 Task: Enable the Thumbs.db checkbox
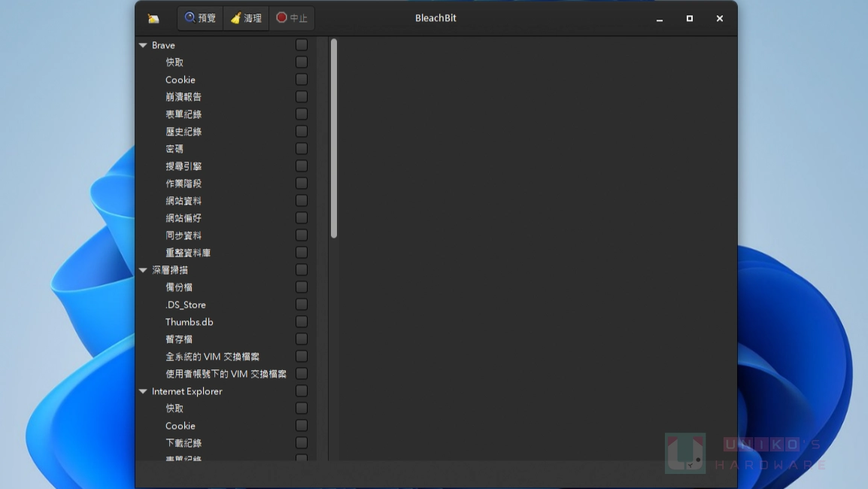[x=302, y=322]
